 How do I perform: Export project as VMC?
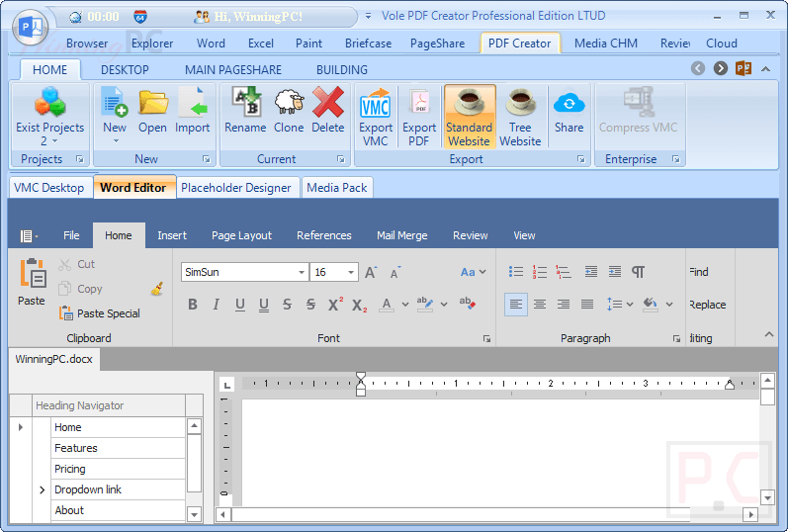click(376, 117)
